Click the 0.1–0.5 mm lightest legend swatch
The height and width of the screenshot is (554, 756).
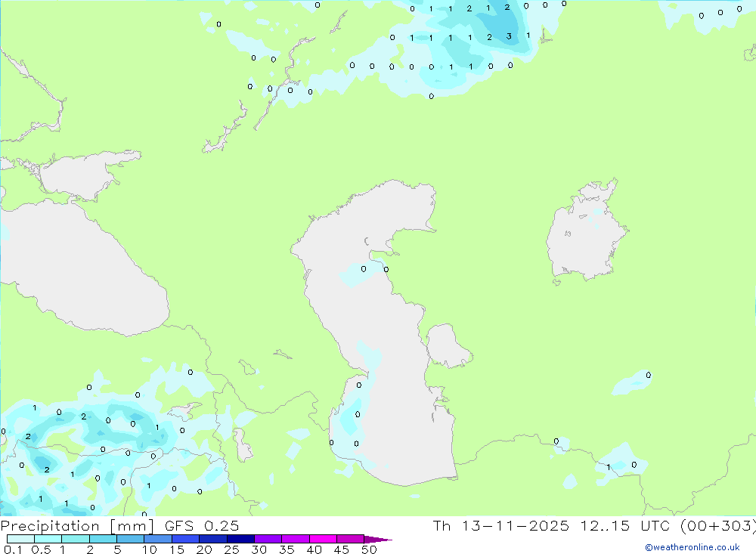(20, 539)
